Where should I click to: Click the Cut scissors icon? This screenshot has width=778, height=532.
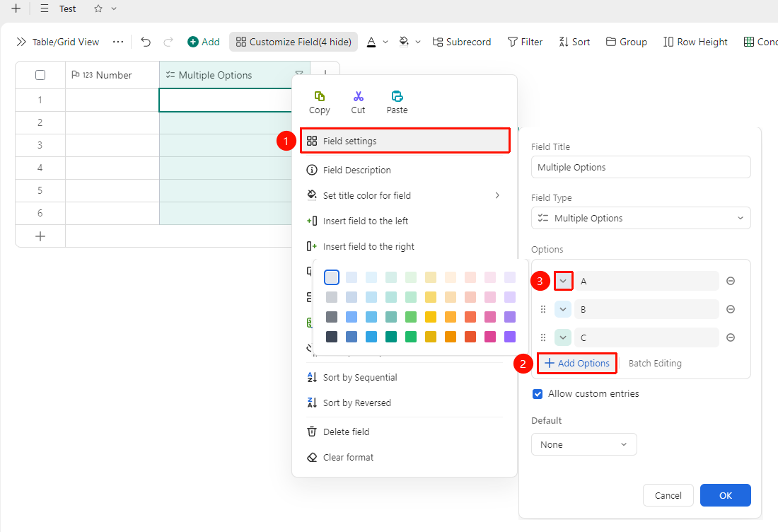point(359,96)
